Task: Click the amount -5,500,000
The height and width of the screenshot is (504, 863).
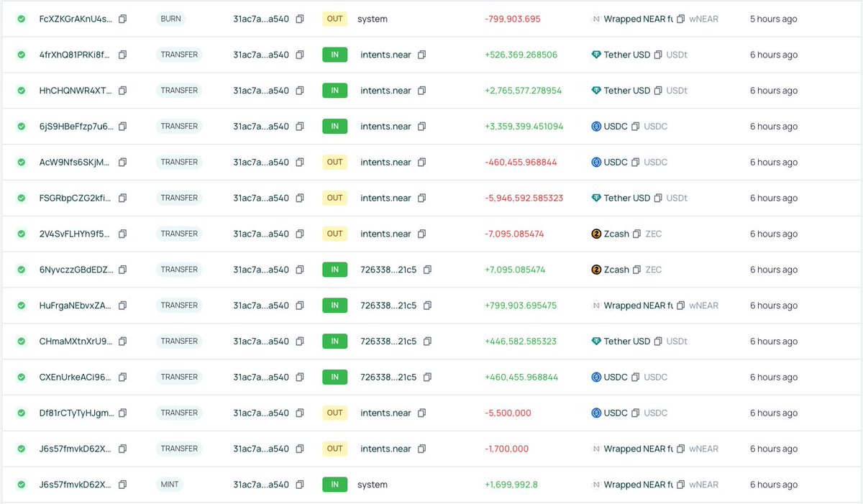Action: click(508, 413)
